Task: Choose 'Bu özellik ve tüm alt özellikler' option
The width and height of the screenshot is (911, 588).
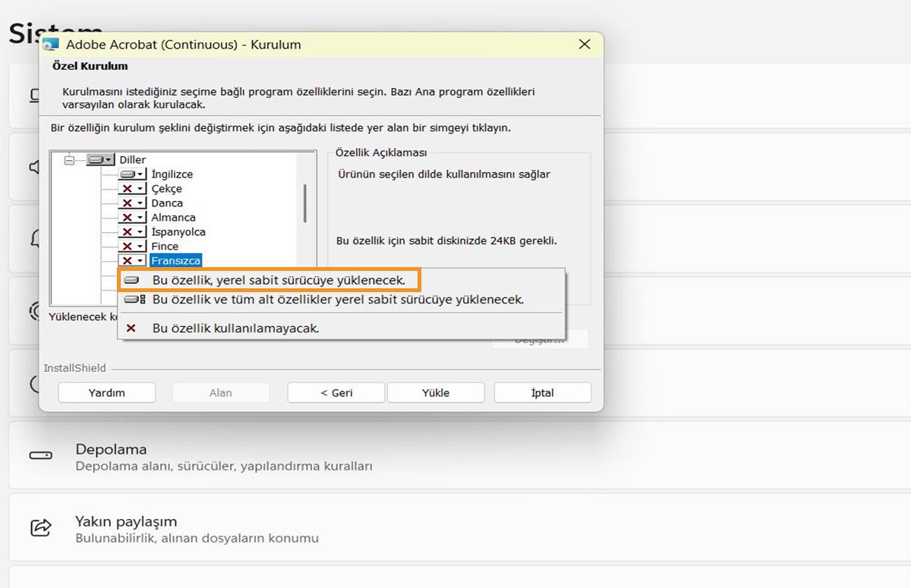Action: coord(341,300)
